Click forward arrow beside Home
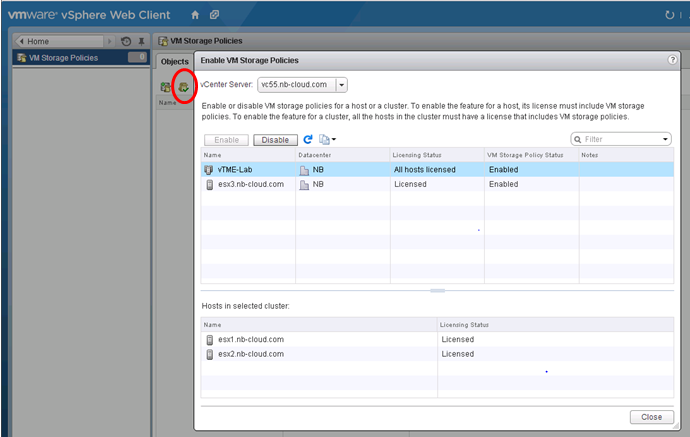The image size is (690, 437). pyautogui.click(x=110, y=41)
